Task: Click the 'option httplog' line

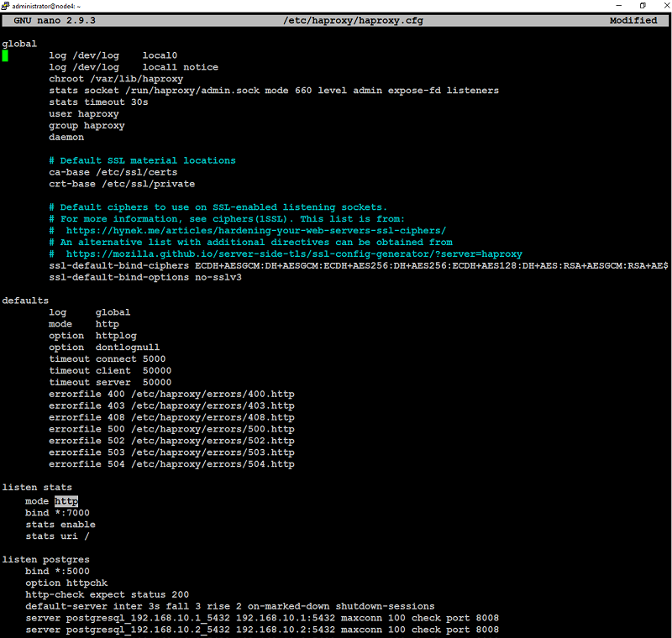Action: [x=92, y=336]
